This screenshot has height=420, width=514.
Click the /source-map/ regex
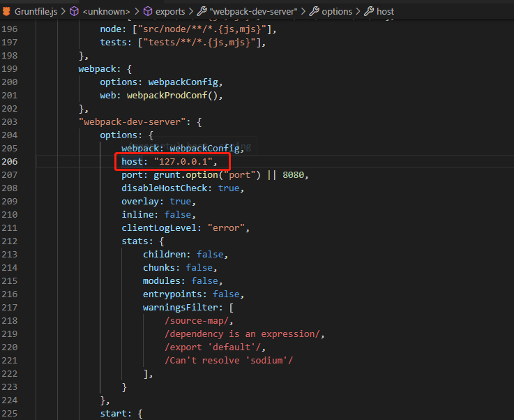point(197,321)
